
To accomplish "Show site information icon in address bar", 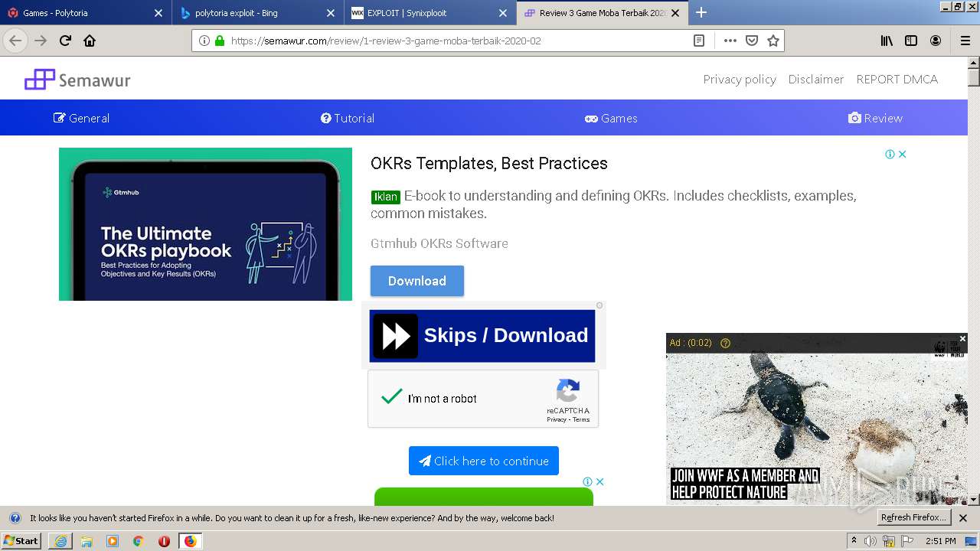I will click(204, 41).
